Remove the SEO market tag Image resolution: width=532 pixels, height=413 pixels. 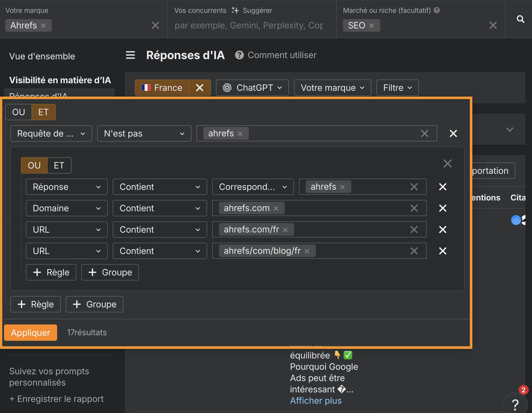point(372,26)
